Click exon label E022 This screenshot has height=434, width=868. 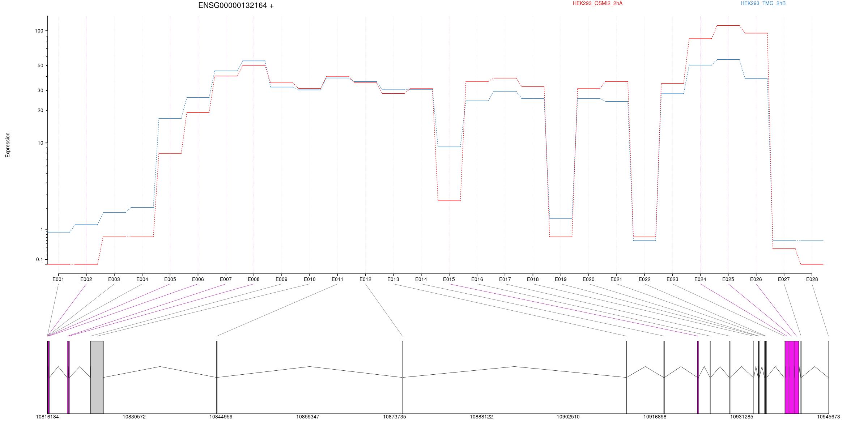644,279
